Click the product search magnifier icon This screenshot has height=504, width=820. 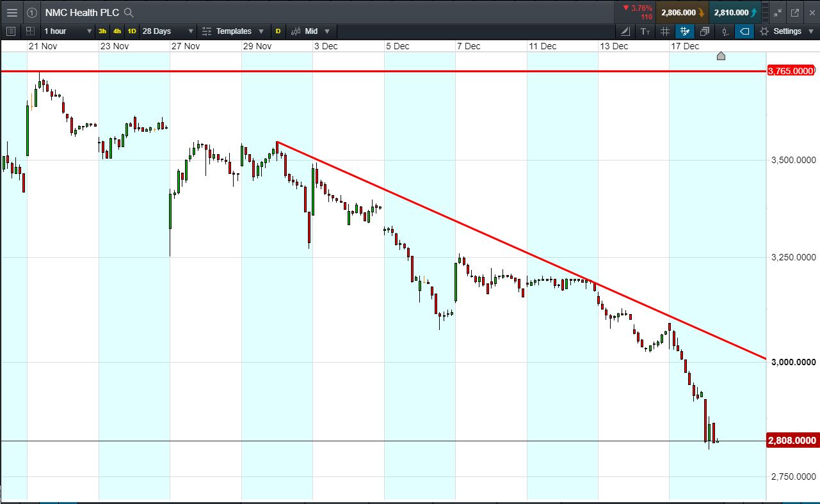129,12
